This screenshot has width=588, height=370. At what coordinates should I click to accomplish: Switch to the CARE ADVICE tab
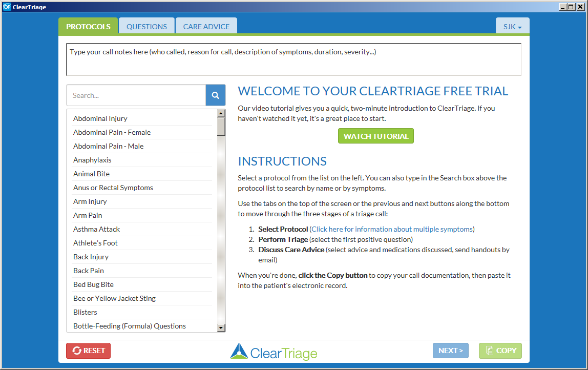pyautogui.click(x=206, y=27)
